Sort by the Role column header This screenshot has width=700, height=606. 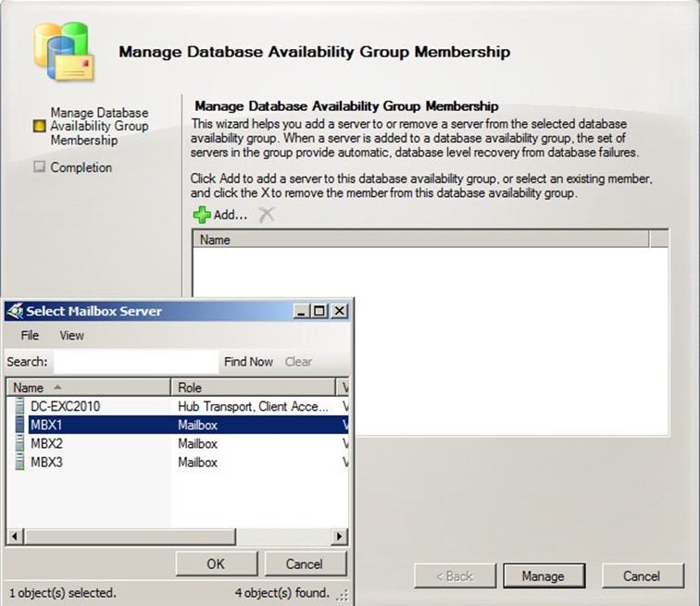(x=253, y=388)
